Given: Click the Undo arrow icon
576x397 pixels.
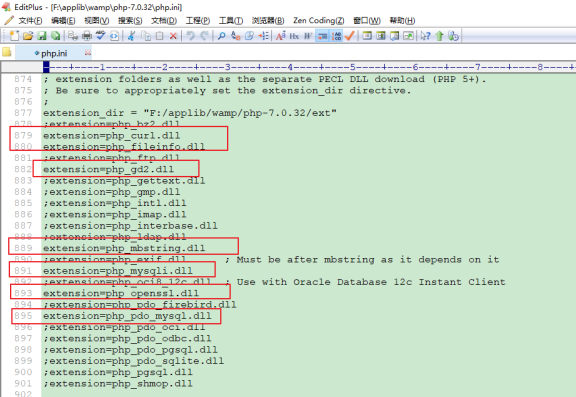Looking at the screenshot, I should (190, 36).
